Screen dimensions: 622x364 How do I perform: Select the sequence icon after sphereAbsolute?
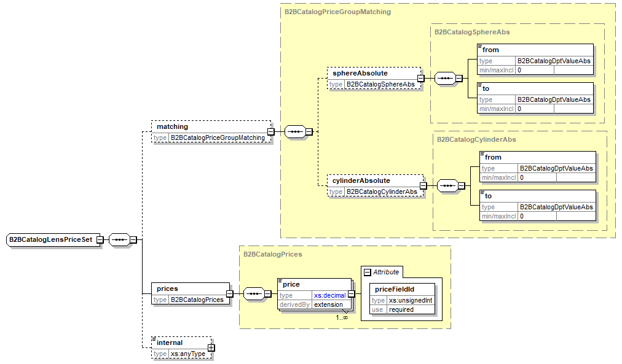(444, 78)
